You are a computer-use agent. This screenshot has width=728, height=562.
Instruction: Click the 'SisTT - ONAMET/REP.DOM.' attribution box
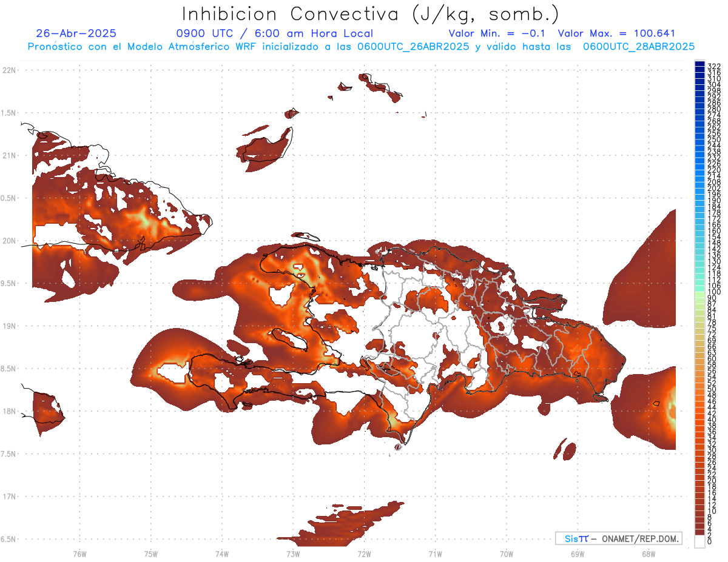[x=619, y=538]
